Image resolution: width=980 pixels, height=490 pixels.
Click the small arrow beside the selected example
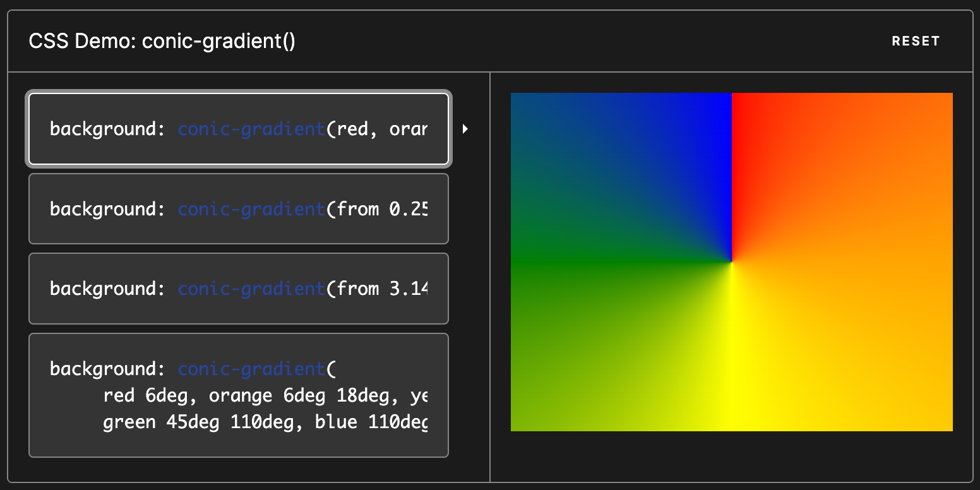pyautogui.click(x=465, y=129)
